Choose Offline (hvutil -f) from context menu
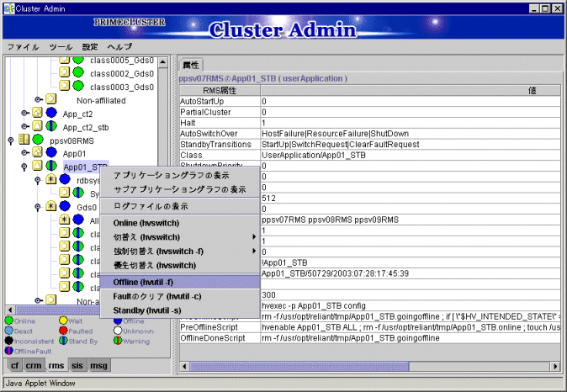Screen dimensions: 567x392 180,282
